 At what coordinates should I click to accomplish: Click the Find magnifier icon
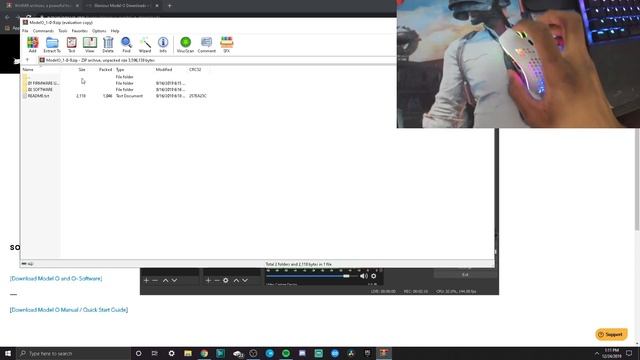127,44
